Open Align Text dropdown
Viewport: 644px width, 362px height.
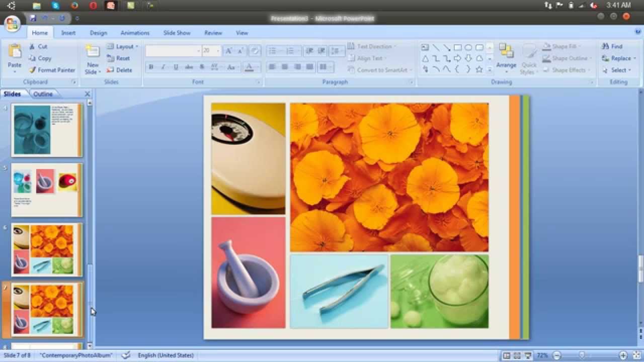(367, 58)
